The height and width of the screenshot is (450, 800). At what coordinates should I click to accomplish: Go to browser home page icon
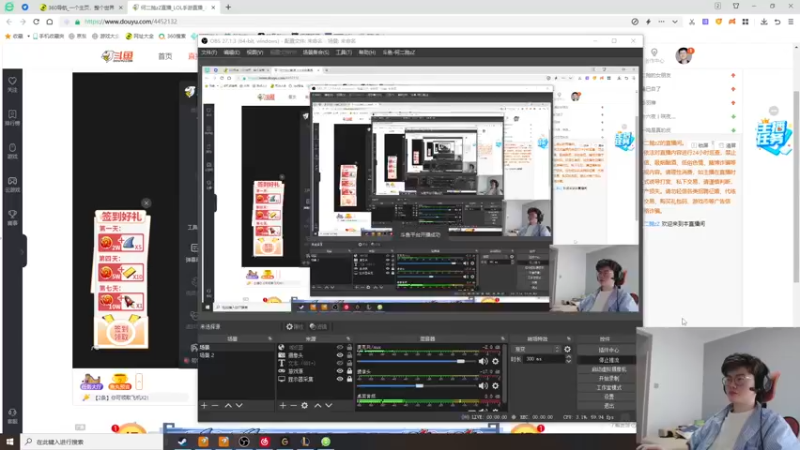(x=49, y=22)
